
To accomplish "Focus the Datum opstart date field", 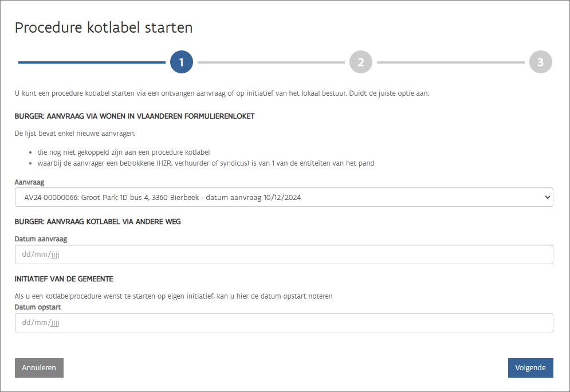I will point(284,323).
